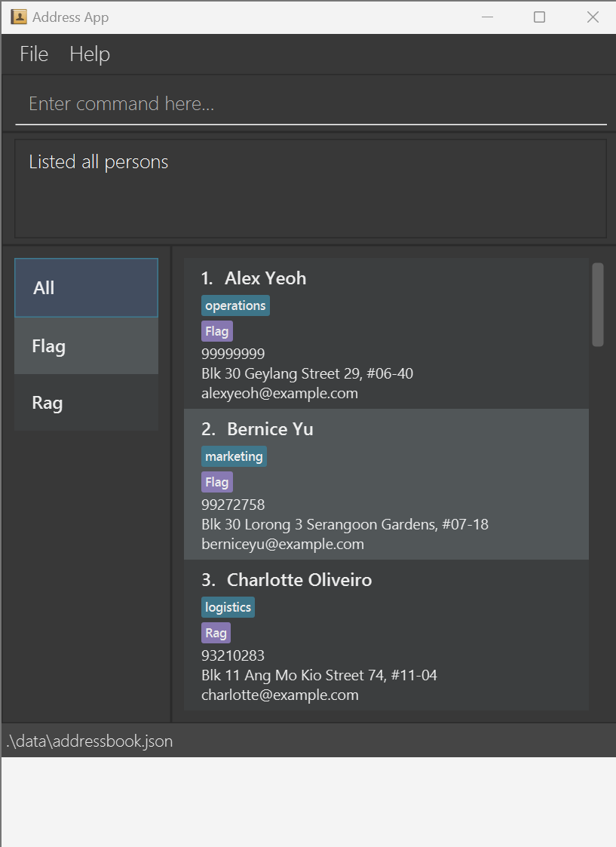Select the All group tab
616x847 pixels.
pyautogui.click(x=86, y=287)
